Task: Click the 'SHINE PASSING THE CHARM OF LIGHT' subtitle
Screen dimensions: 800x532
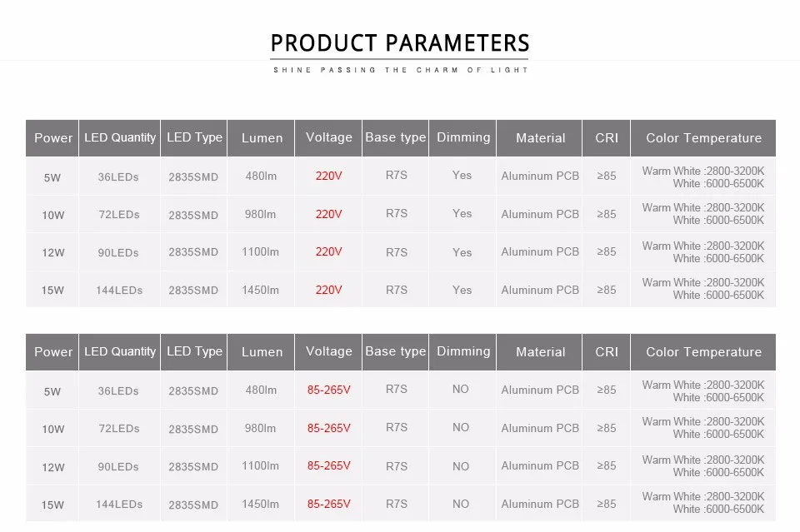Action: point(401,70)
